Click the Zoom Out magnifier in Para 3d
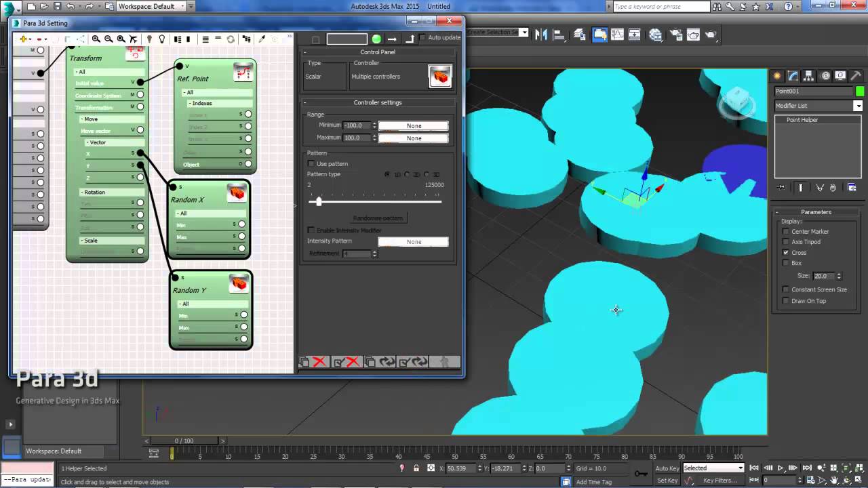This screenshot has height=488, width=868. 108,39
